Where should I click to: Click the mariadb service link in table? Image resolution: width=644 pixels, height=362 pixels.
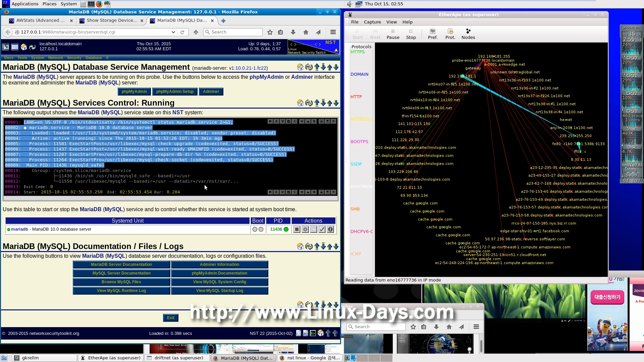point(19,229)
